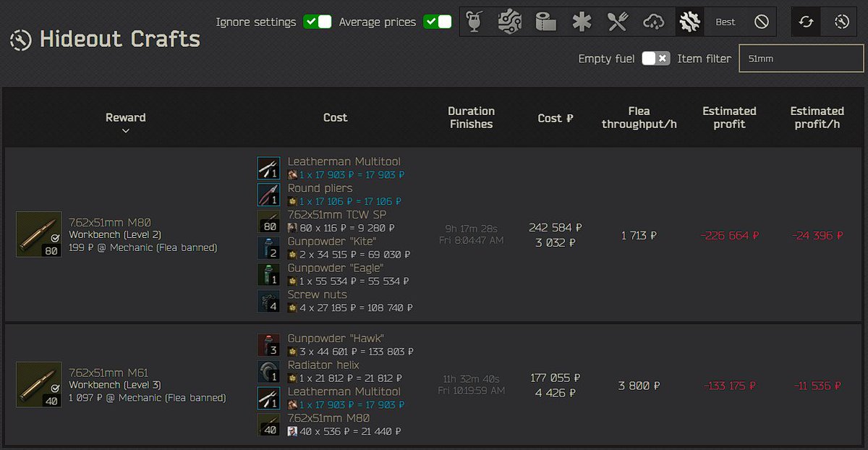Image resolution: width=868 pixels, height=450 pixels.
Task: Click the Screw nuts item icon
Action: [x=268, y=301]
